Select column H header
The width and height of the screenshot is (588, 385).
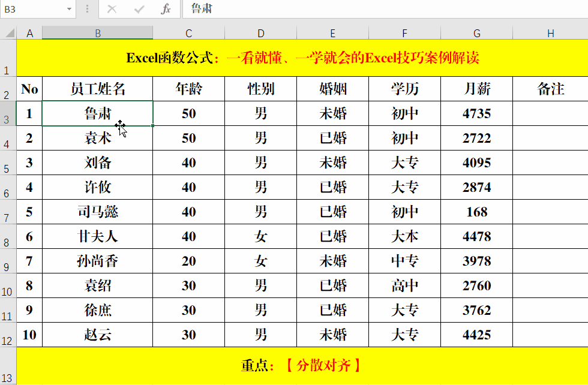[x=550, y=33]
